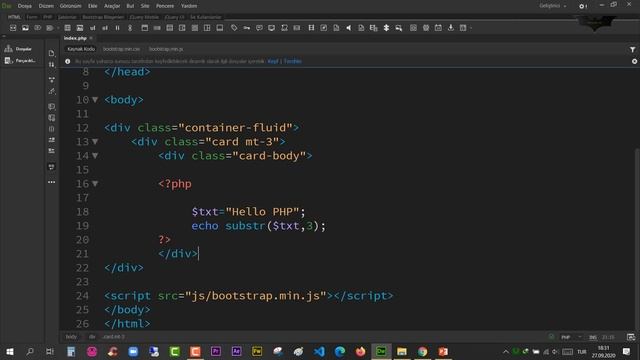Insert HTML5 Video filmstrip icon
640x360 pixels.
(311, 28)
